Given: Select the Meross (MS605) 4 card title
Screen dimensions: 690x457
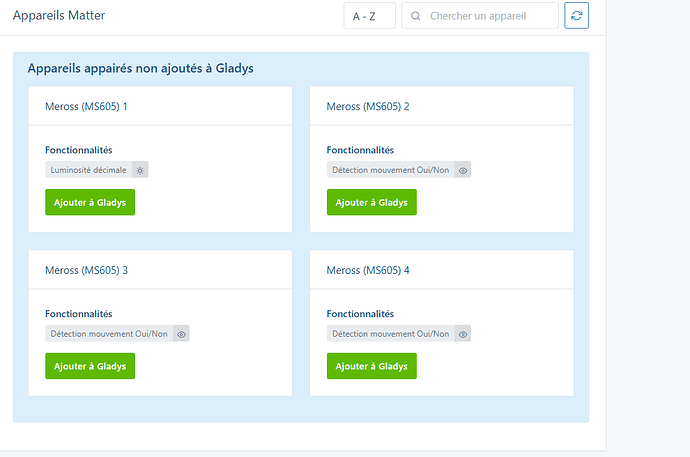Looking at the screenshot, I should 368,270.
